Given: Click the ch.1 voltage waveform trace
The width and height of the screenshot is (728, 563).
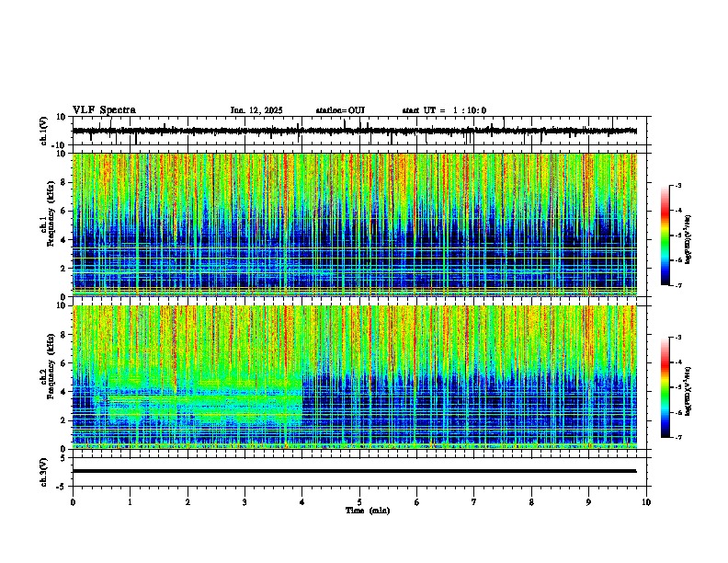Looking at the screenshot, I should click(355, 131).
